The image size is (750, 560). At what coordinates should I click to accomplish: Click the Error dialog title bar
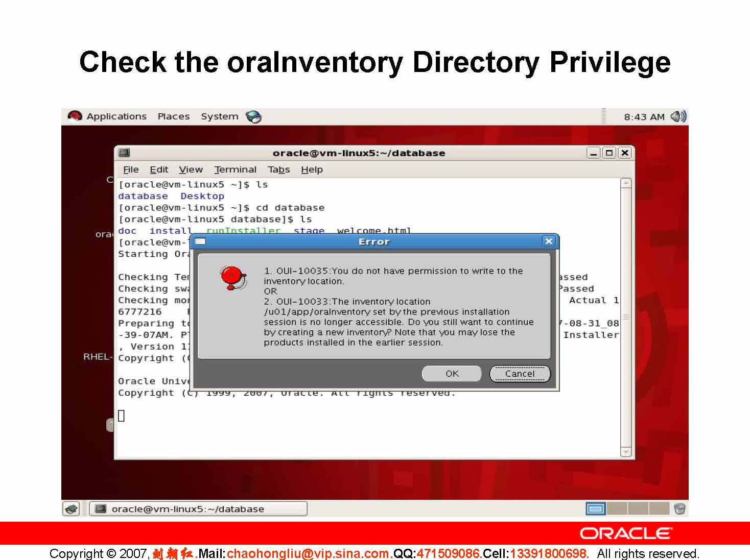tap(374, 241)
